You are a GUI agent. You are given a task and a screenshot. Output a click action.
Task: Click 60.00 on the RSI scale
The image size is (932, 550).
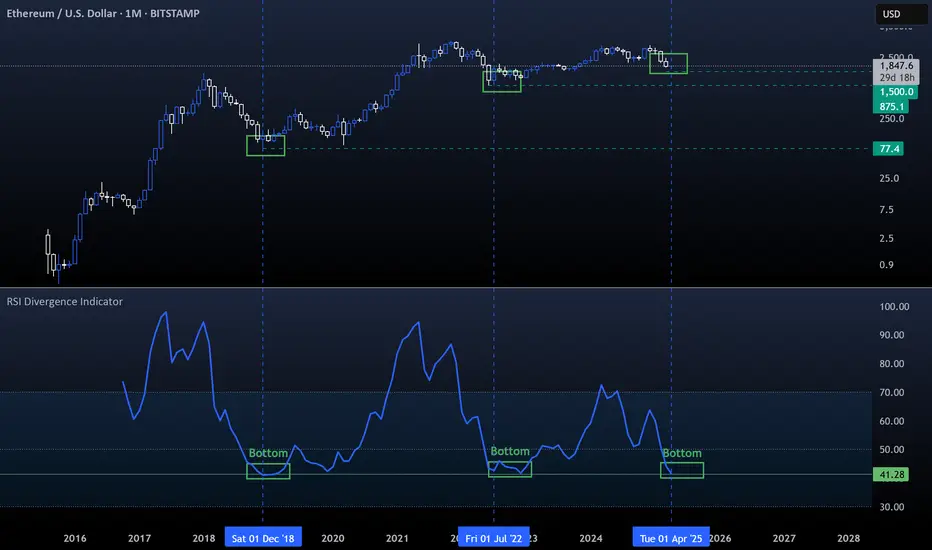pyautogui.click(x=892, y=421)
